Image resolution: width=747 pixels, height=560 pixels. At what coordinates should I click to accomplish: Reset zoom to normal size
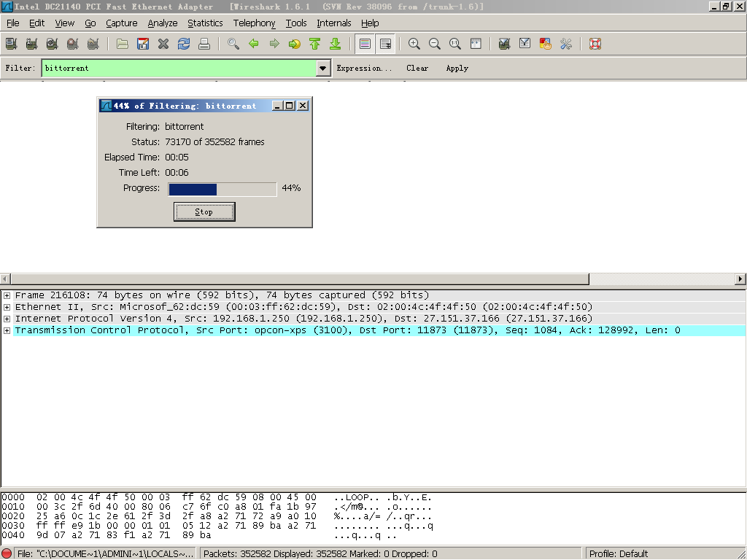455,44
